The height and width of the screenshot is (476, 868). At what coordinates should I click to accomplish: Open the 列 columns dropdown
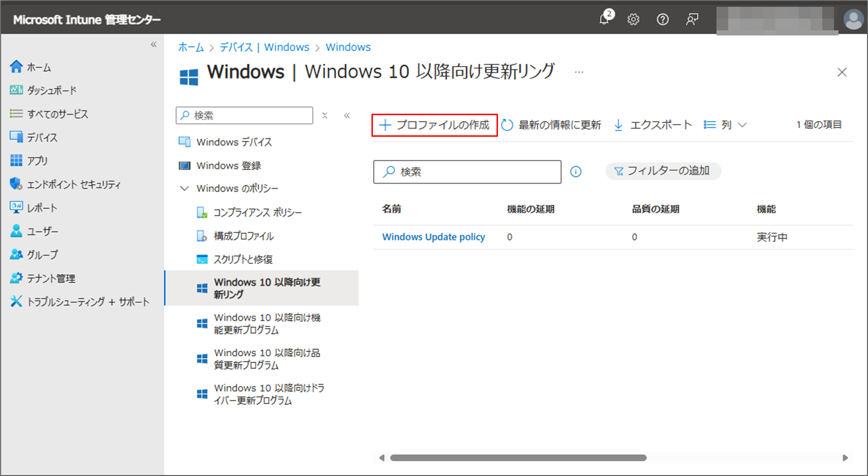pyautogui.click(x=725, y=125)
